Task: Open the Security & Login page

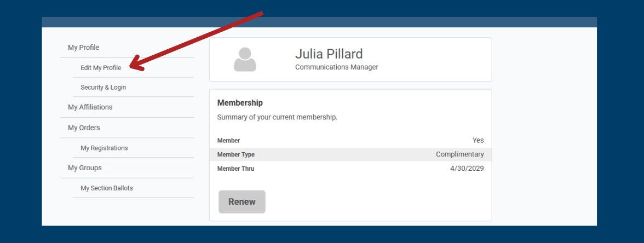Action: [104, 88]
